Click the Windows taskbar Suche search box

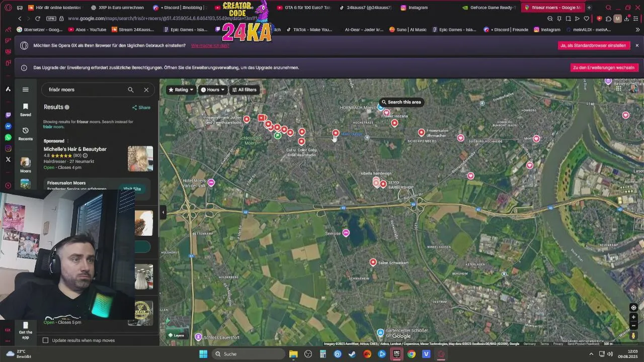pos(248,354)
